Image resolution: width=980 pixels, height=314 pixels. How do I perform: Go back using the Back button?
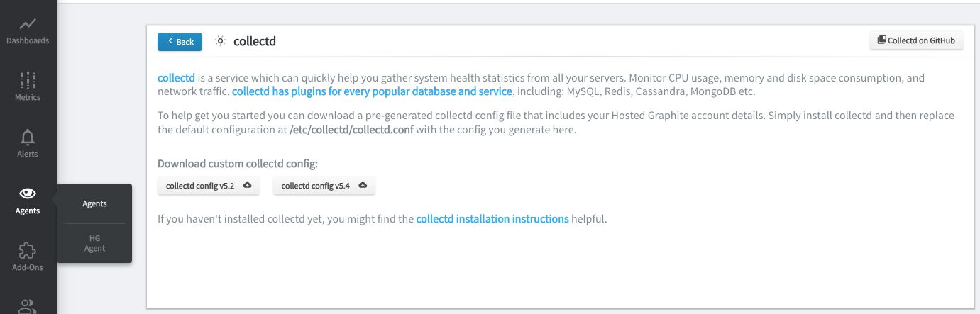click(180, 42)
